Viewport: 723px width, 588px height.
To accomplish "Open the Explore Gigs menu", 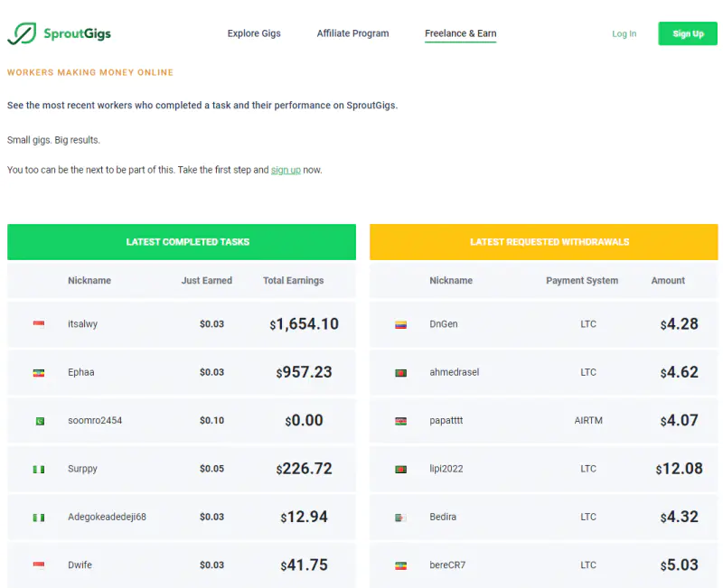I will click(254, 33).
